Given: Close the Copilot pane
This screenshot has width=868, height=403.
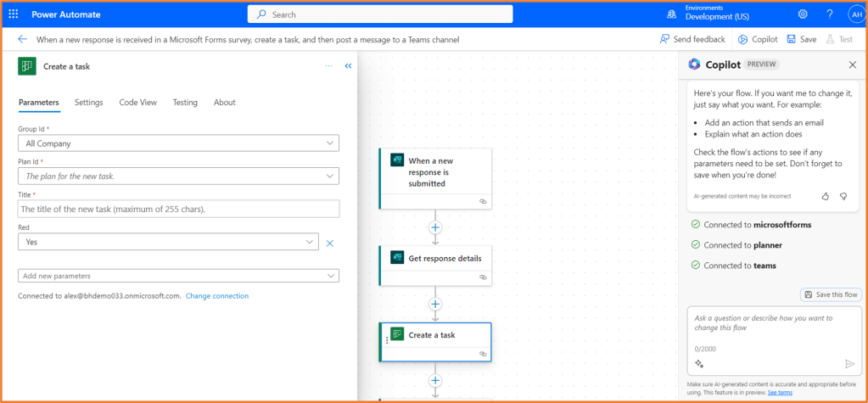Looking at the screenshot, I should click(852, 64).
